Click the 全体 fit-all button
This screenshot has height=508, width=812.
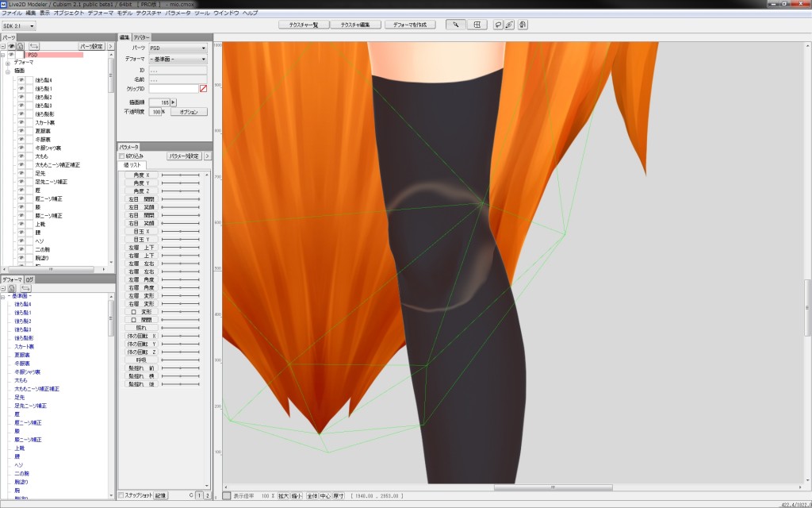click(312, 496)
